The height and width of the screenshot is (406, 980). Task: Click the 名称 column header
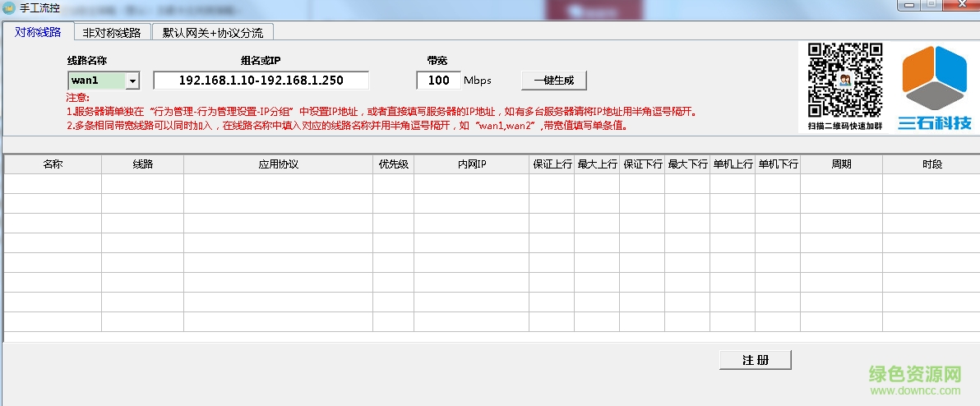(53, 164)
